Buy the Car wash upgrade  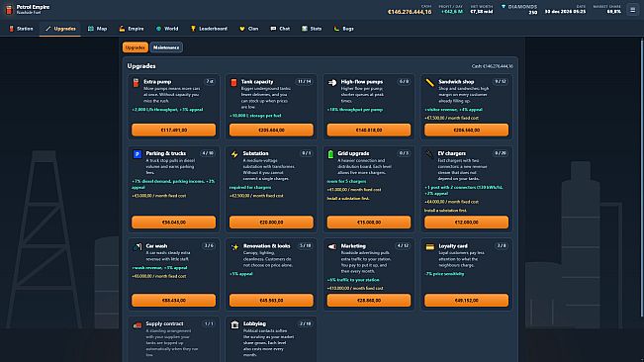coord(174,300)
